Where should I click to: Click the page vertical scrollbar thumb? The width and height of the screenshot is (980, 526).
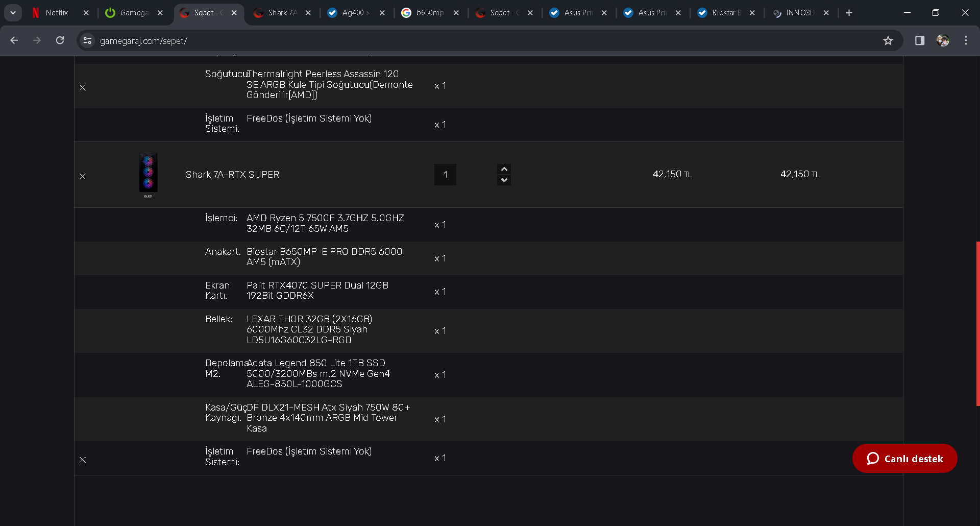click(x=977, y=324)
